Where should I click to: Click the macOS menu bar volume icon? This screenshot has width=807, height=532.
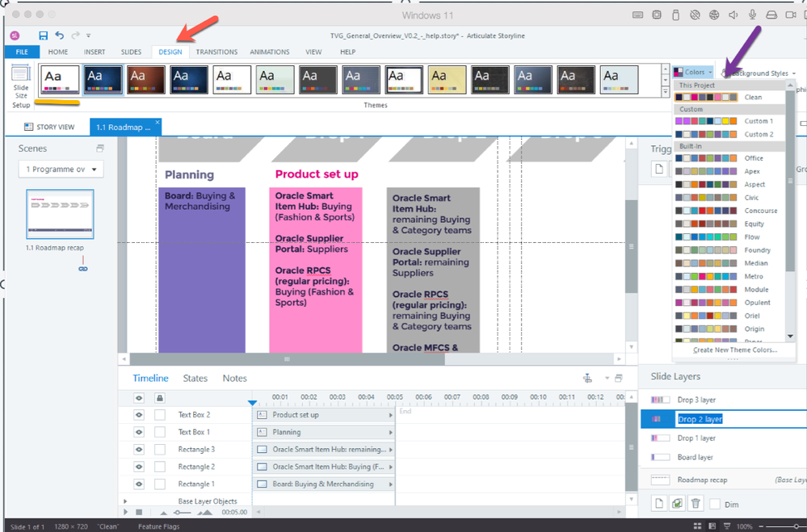pos(733,15)
